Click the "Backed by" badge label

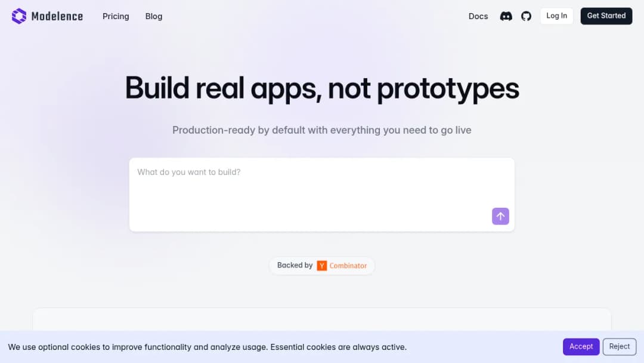tap(295, 265)
